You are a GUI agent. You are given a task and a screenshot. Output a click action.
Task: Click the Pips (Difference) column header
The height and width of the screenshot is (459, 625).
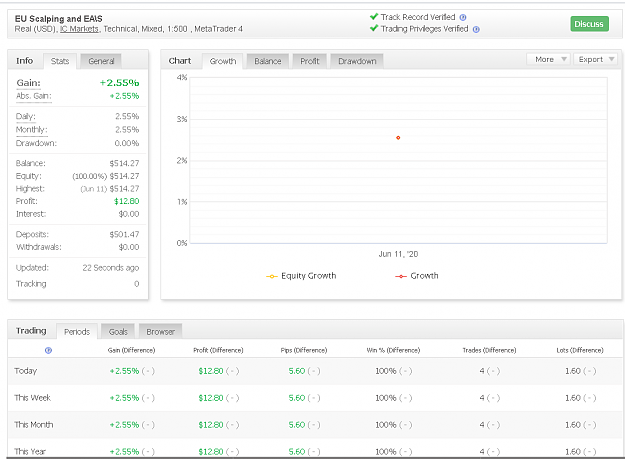tap(304, 351)
